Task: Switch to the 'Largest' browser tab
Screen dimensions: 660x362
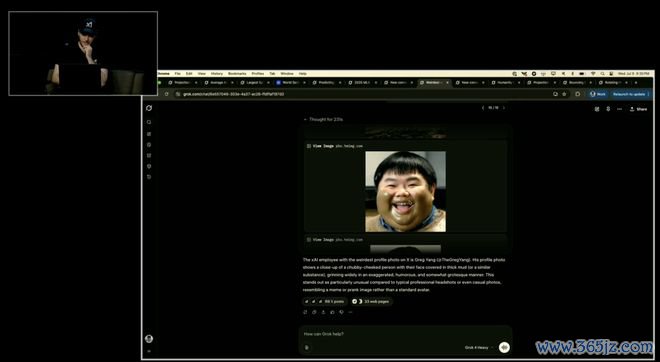Action: click(x=254, y=83)
